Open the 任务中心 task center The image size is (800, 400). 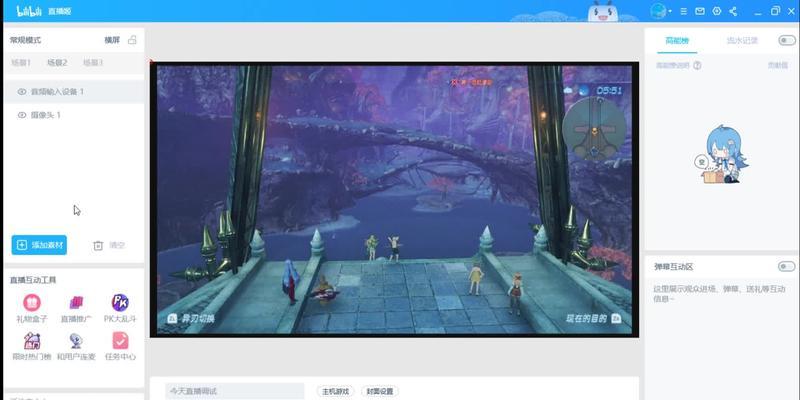120,346
